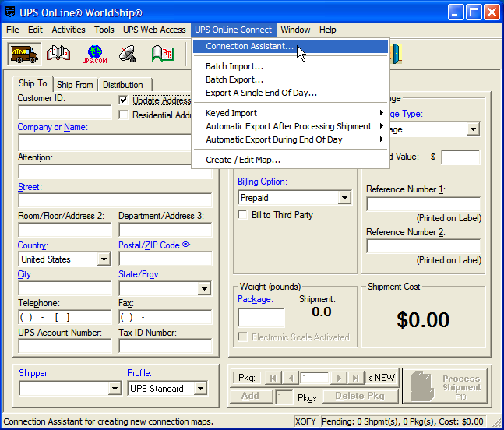
Task: Open the Tools menu
Action: point(104,30)
